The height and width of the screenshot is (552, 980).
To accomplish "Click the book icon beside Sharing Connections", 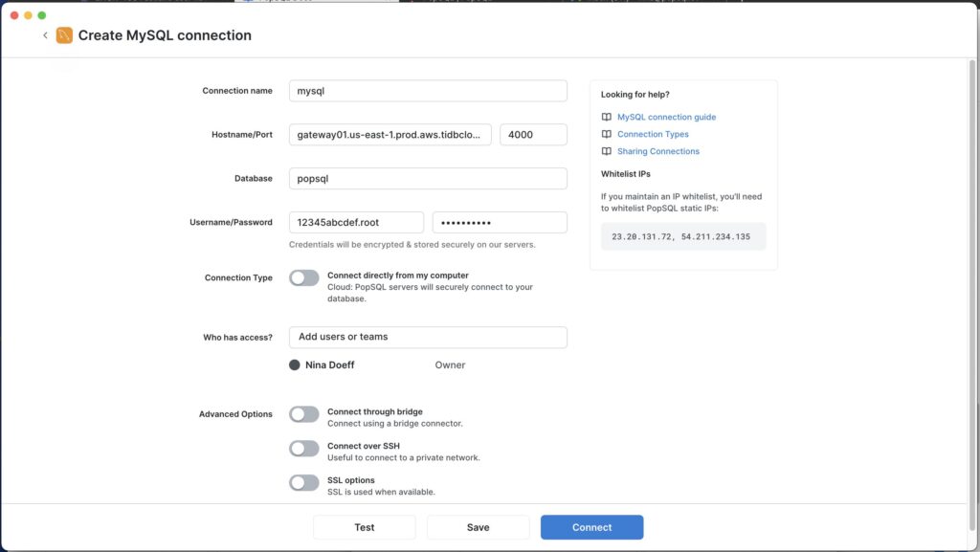I will pyautogui.click(x=606, y=151).
